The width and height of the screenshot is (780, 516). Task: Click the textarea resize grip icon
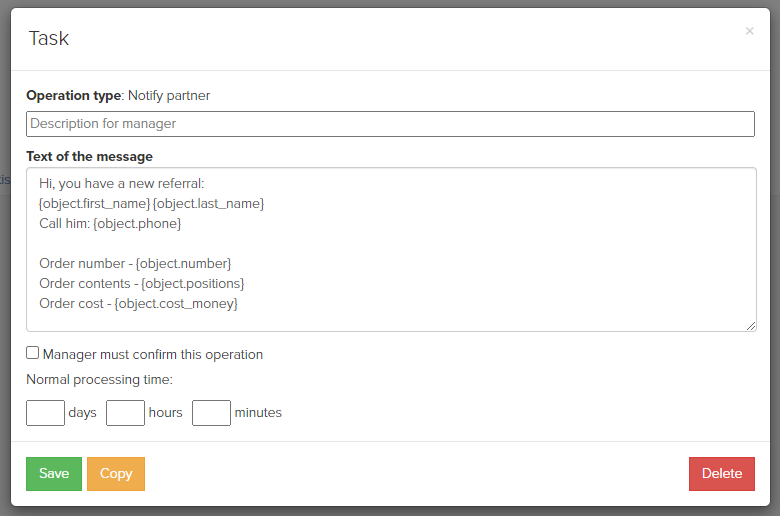[x=751, y=326]
